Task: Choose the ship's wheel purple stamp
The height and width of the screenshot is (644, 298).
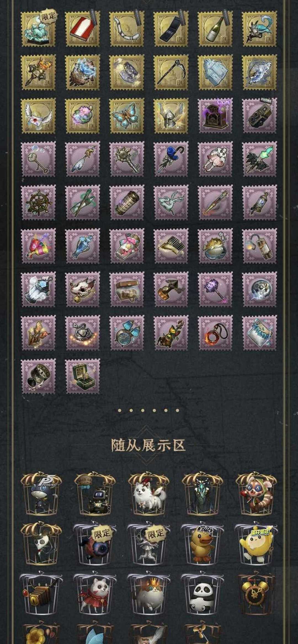Action: pyautogui.click(x=38, y=203)
